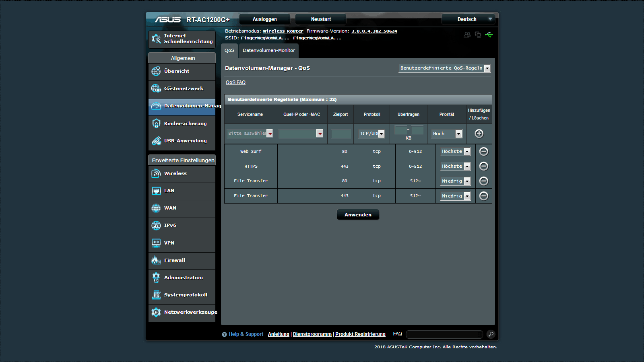Open the Quell-IP oder MAC dropdown
Viewport: 644px width, 362px height.
tap(301, 134)
